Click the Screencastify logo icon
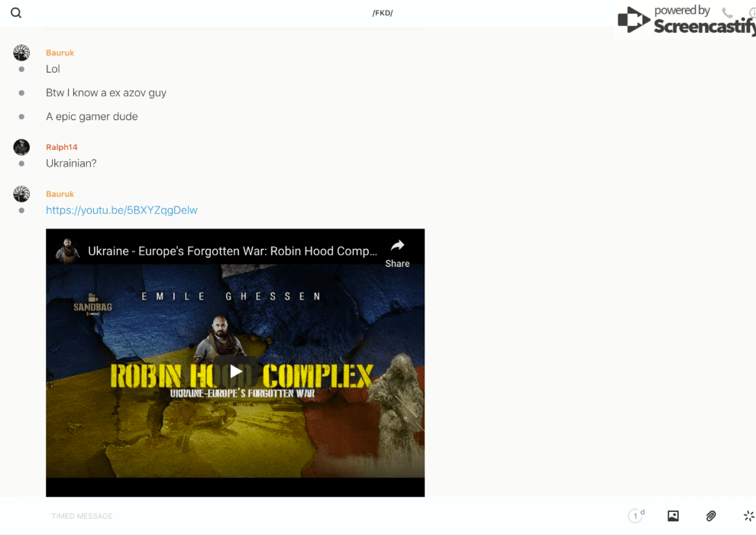Screen dimensions: 756x535 tap(633, 21)
